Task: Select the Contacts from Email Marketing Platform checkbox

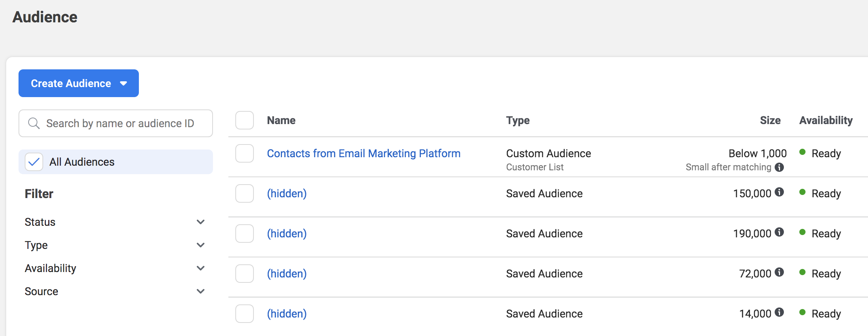Action: coord(245,153)
